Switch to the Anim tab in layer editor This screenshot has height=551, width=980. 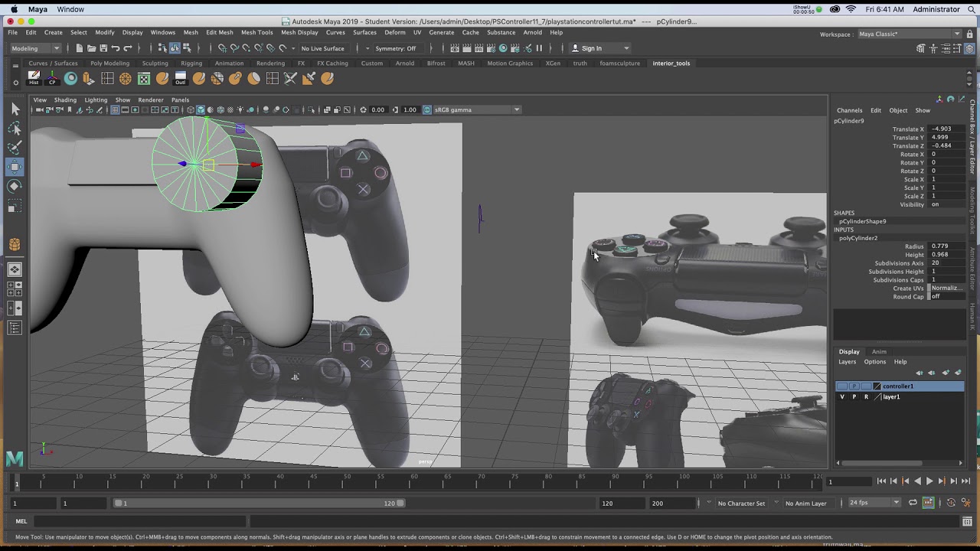point(879,351)
